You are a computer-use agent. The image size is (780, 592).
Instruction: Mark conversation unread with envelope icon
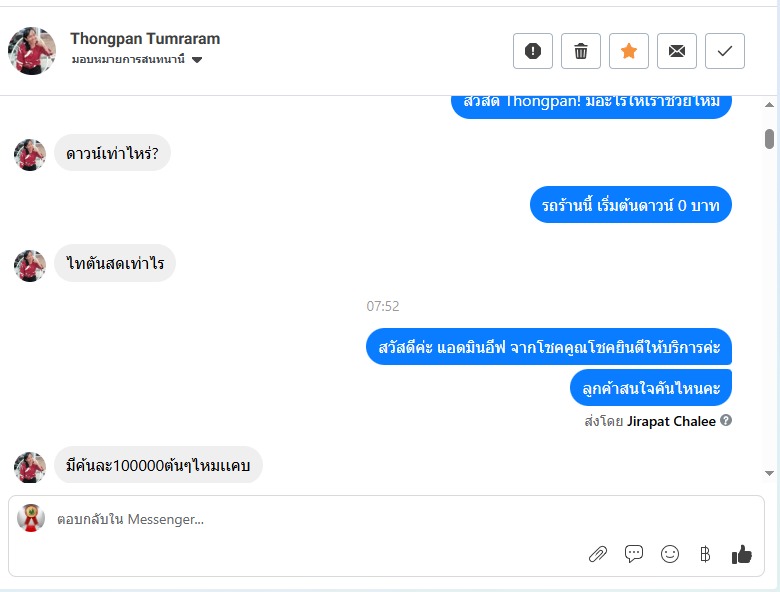[x=677, y=51]
